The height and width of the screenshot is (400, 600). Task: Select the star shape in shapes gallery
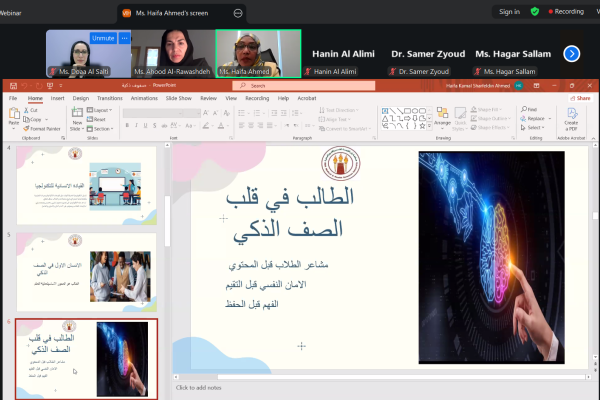422,126
